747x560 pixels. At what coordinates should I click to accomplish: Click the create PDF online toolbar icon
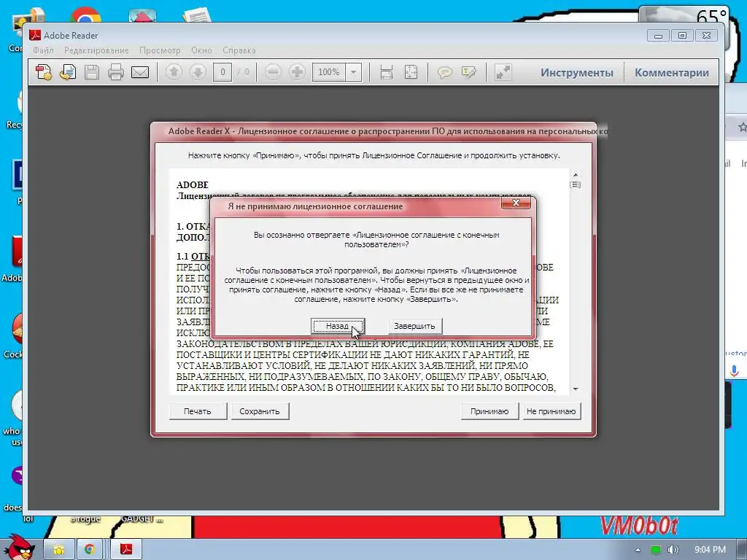click(x=44, y=72)
